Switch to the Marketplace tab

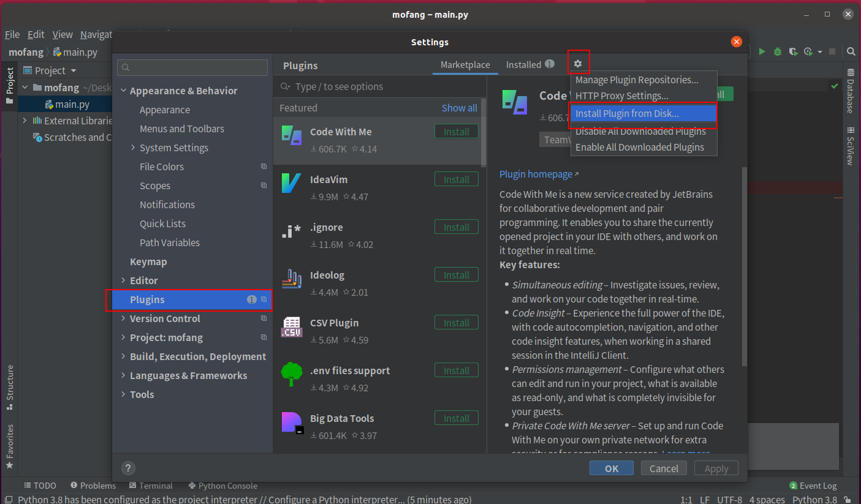(465, 64)
